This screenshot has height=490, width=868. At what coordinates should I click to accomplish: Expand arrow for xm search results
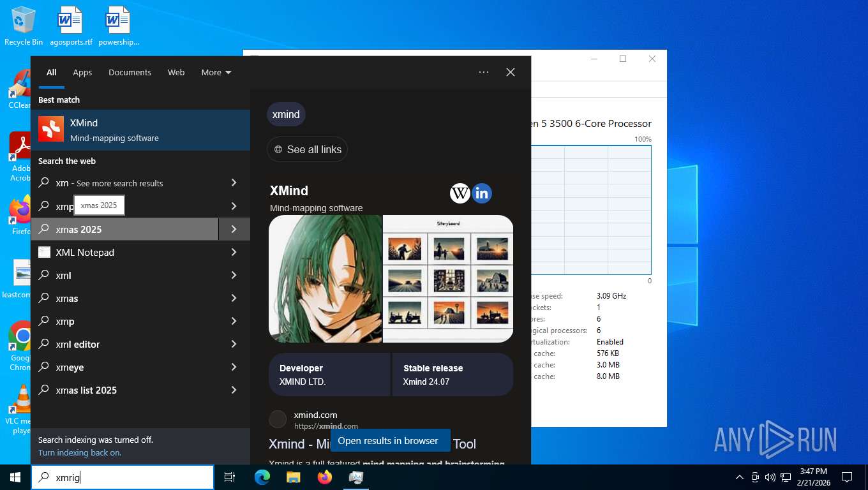click(234, 183)
